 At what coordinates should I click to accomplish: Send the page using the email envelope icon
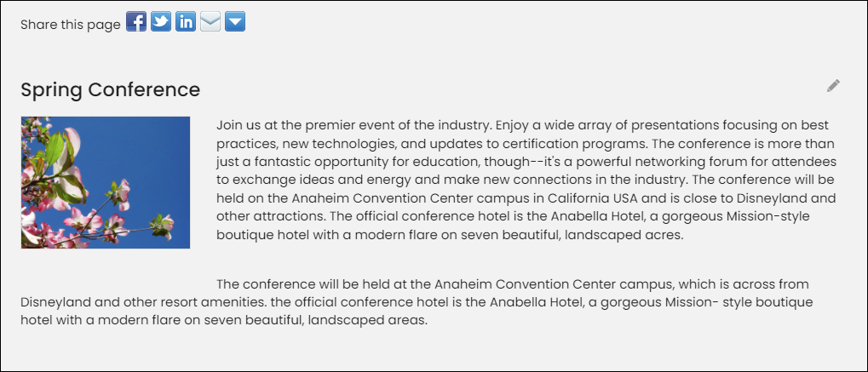coord(210,21)
